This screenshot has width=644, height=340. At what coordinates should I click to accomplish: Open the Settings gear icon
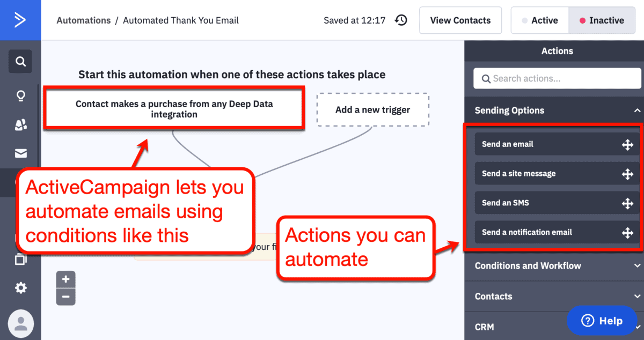coord(20,288)
